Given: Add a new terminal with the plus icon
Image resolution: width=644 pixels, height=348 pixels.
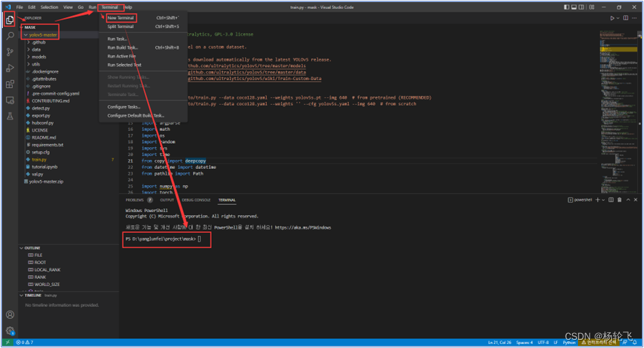Looking at the screenshot, I should [x=597, y=200].
